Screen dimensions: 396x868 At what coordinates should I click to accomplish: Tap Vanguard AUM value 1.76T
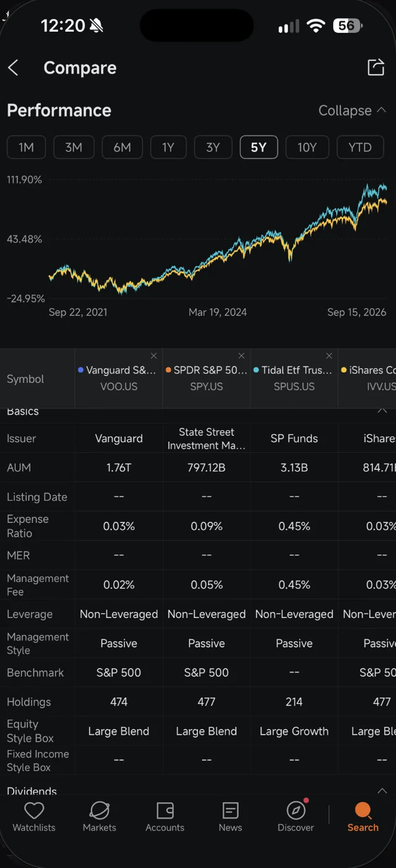(119, 468)
